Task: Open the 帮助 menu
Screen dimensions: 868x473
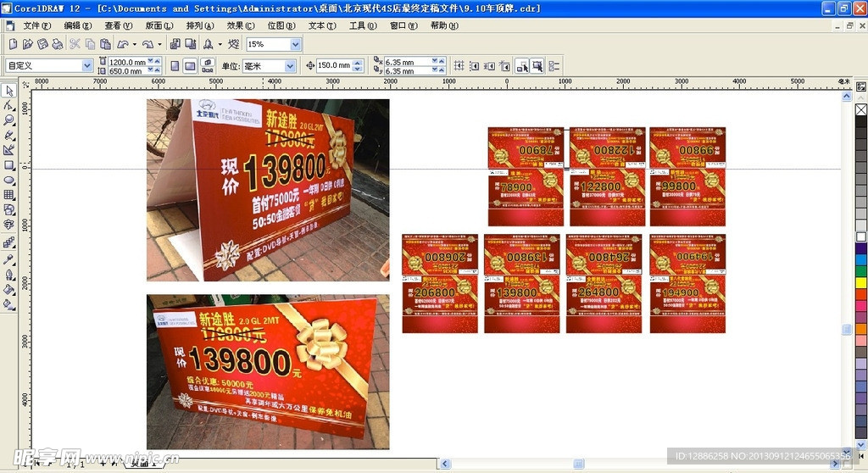Action: click(x=444, y=25)
